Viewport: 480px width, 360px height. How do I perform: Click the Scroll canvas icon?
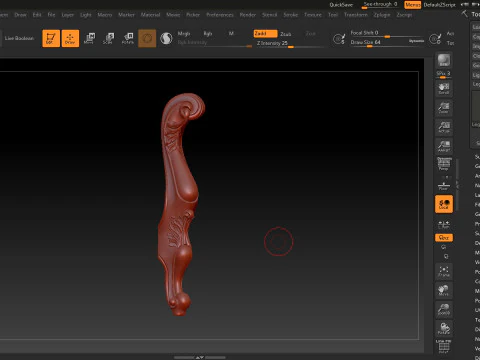point(444,88)
